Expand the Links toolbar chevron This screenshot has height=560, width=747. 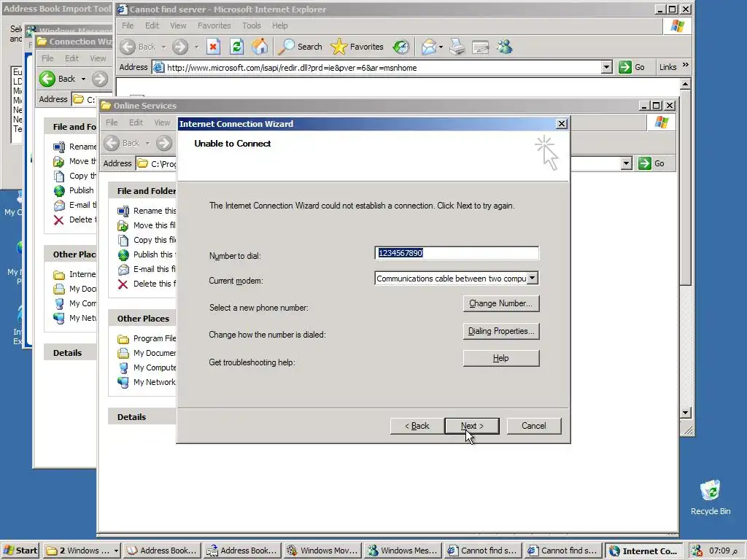[x=686, y=65]
